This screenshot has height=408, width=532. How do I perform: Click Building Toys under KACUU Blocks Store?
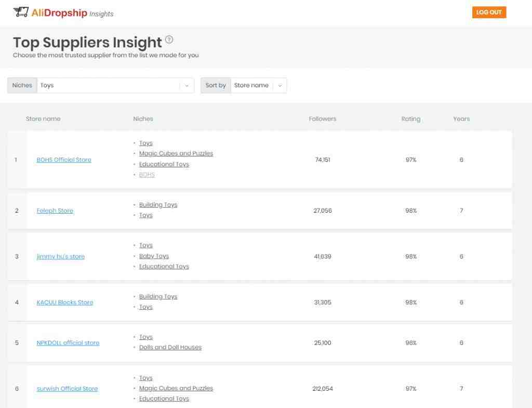158,296
